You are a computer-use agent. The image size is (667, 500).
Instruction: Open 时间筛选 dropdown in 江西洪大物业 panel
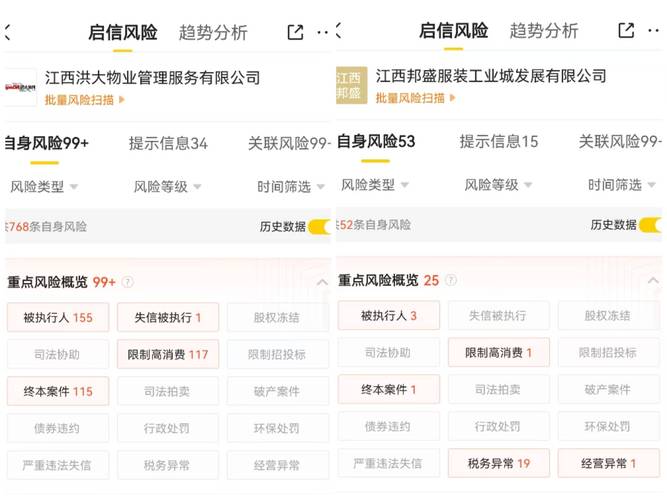[x=290, y=186]
